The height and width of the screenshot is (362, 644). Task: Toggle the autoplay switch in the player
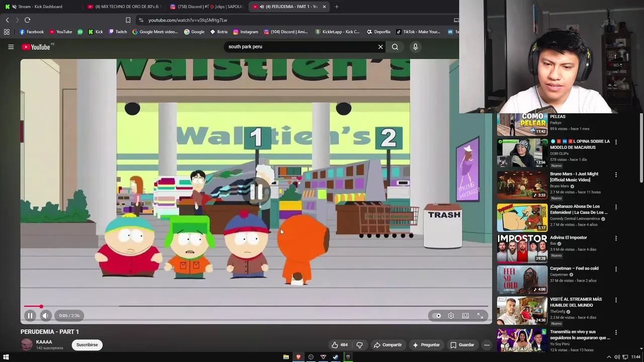pyautogui.click(x=436, y=316)
